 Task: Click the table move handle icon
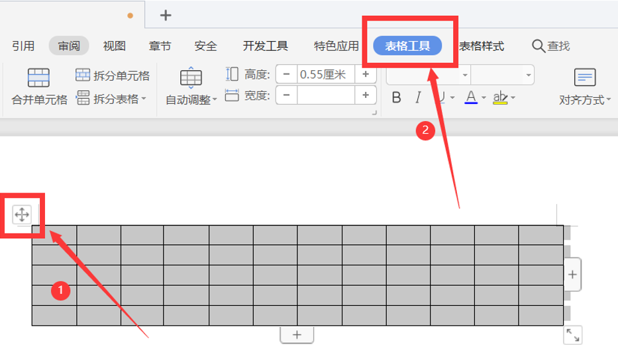(22, 214)
